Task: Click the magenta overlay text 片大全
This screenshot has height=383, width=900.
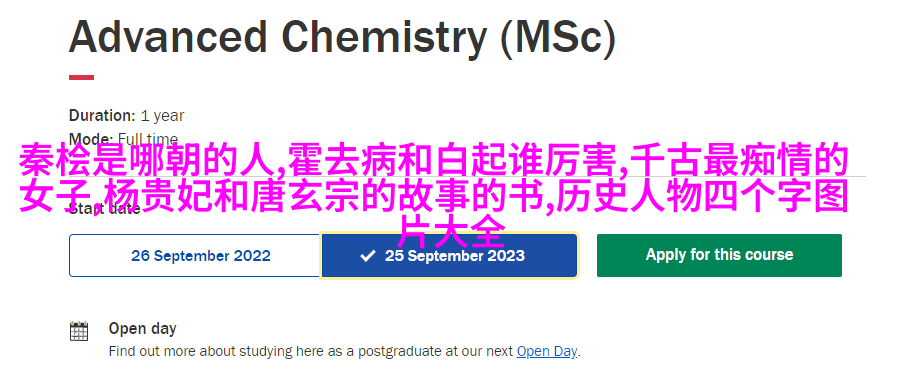Action: 451,231
